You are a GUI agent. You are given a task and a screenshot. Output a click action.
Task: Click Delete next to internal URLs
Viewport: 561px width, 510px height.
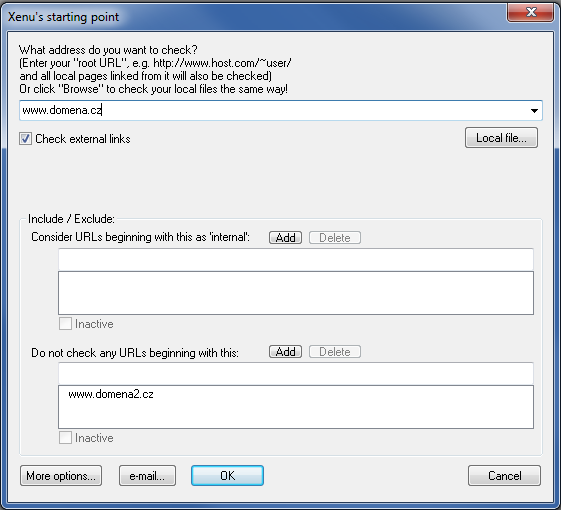tap(335, 238)
